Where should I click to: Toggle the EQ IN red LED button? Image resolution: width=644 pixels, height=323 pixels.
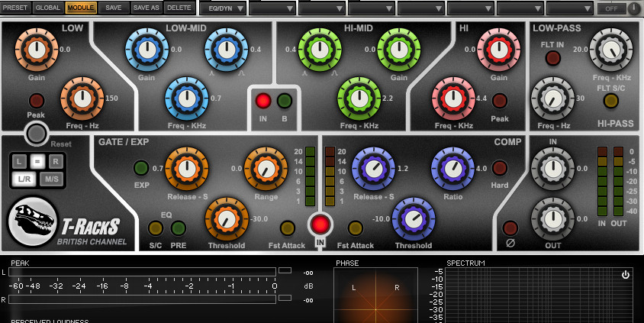[x=263, y=101]
